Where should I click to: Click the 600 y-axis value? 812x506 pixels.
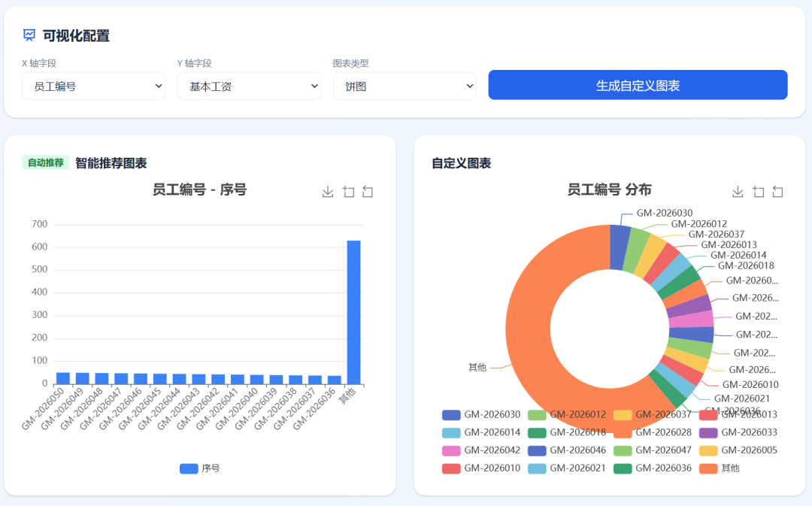[39, 247]
